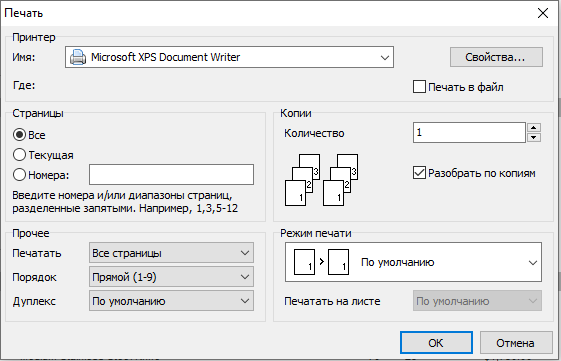Click the 1-to-1 page print mode icon
Screen dimensions: 561x361
tap(321, 262)
